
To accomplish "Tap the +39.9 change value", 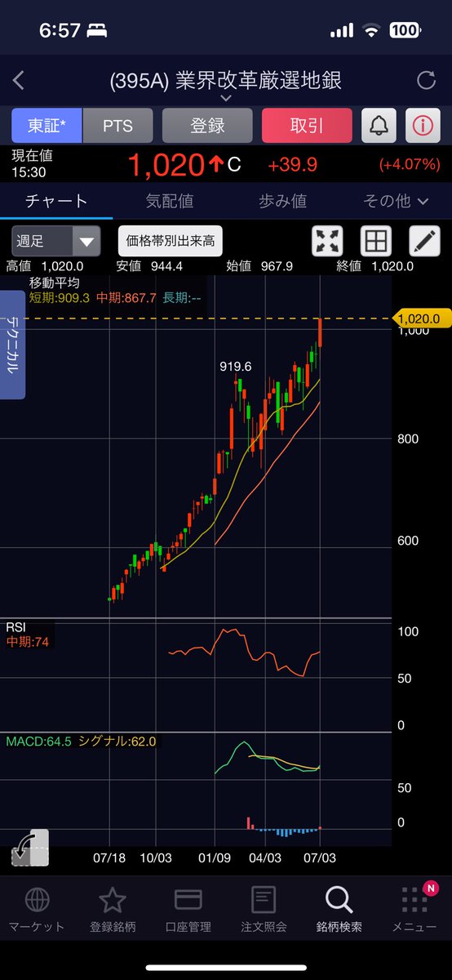I will click(x=292, y=165).
